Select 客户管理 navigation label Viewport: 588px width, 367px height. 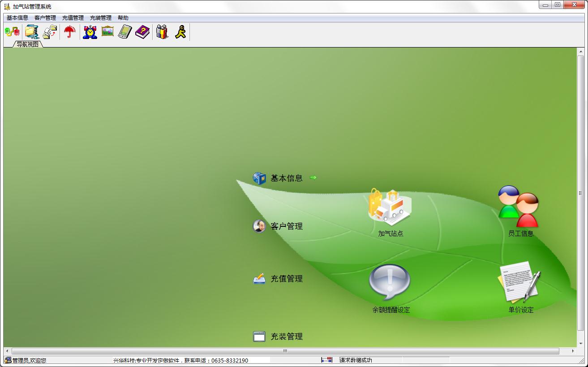[x=287, y=226]
